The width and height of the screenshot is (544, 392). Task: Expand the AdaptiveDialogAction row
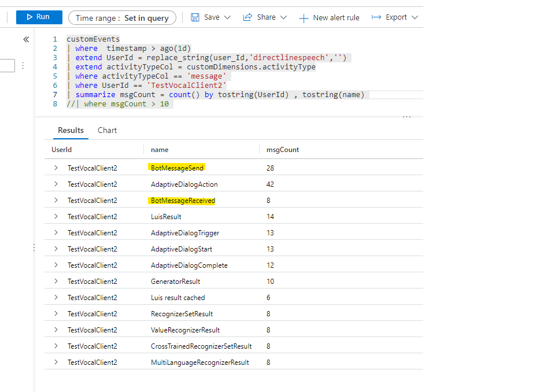(x=56, y=184)
